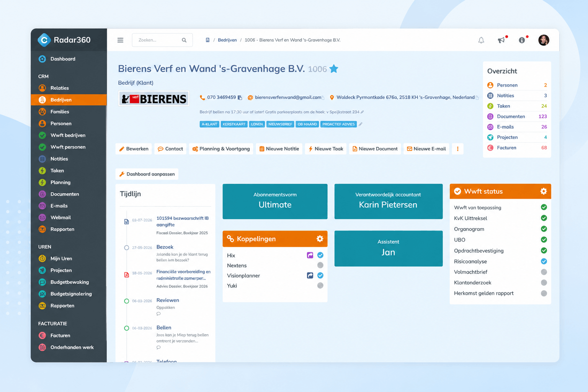Collapse sidebar with hamburger menu
588x392 pixels.
120,40
